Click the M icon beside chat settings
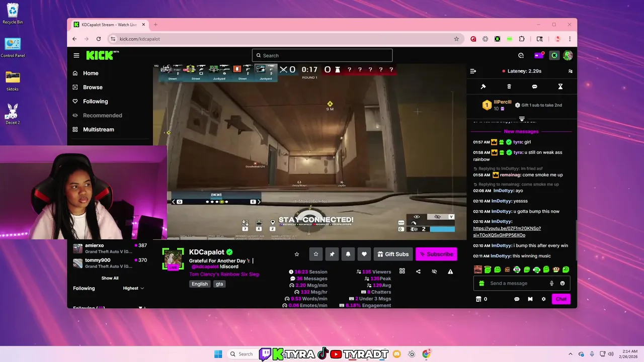 [530, 299]
